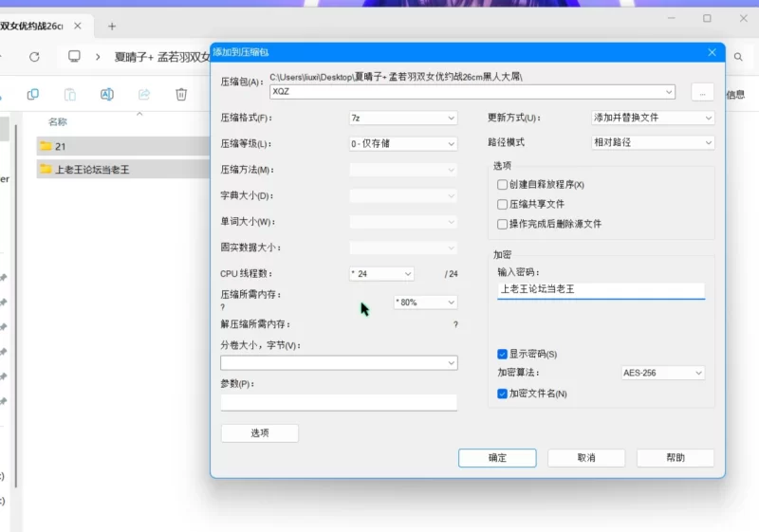This screenshot has height=532, width=759.
Task: Click the 选项 button at bottom left
Action: point(260,432)
